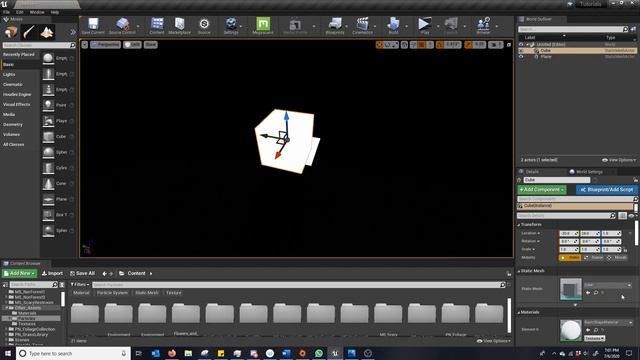Set Mobility to Static
The image size is (640, 360).
[570, 258]
